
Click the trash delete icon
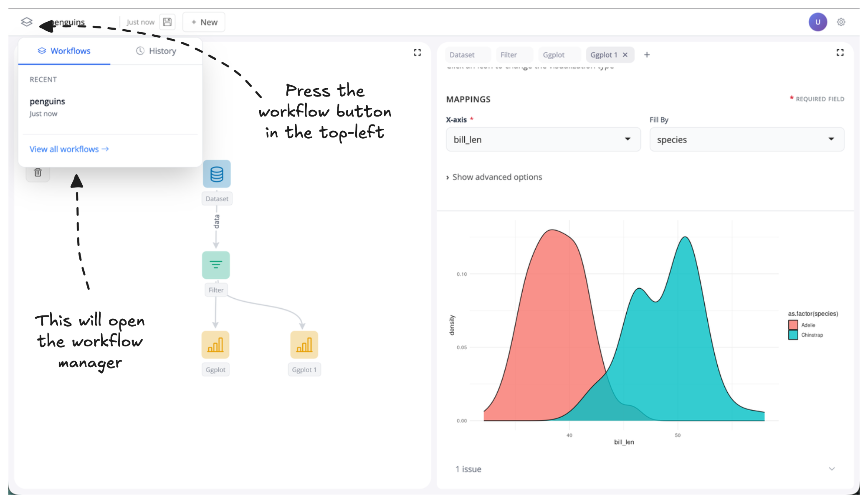coord(38,173)
